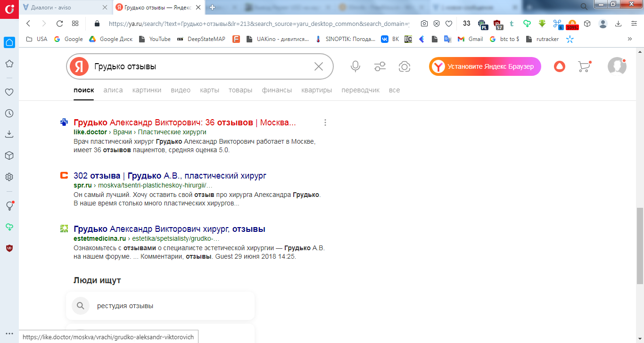The image size is (644, 343).
Task: Open the 'Грудько Александр Викторович: 36 отзывов' result
Action: pos(185,122)
